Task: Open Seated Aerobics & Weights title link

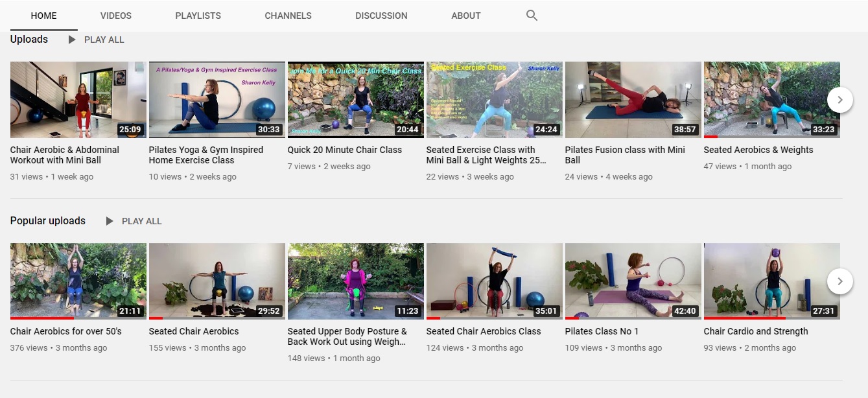Action: [x=758, y=150]
